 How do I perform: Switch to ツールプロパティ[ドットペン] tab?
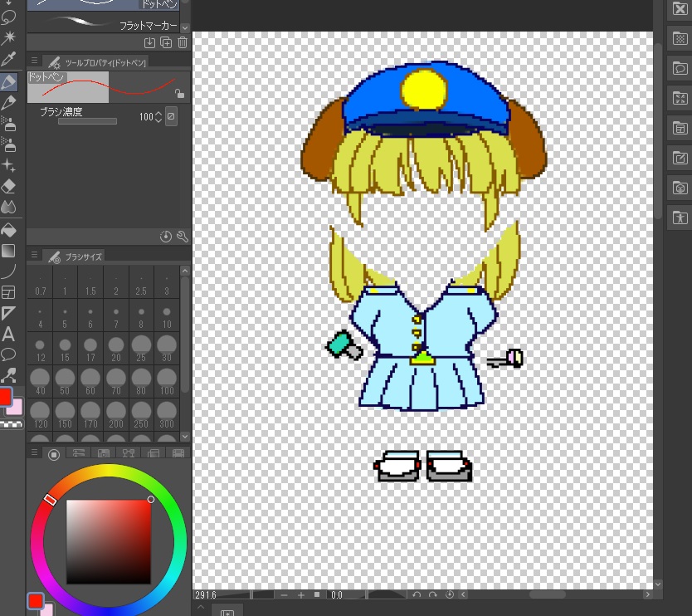(x=96, y=62)
